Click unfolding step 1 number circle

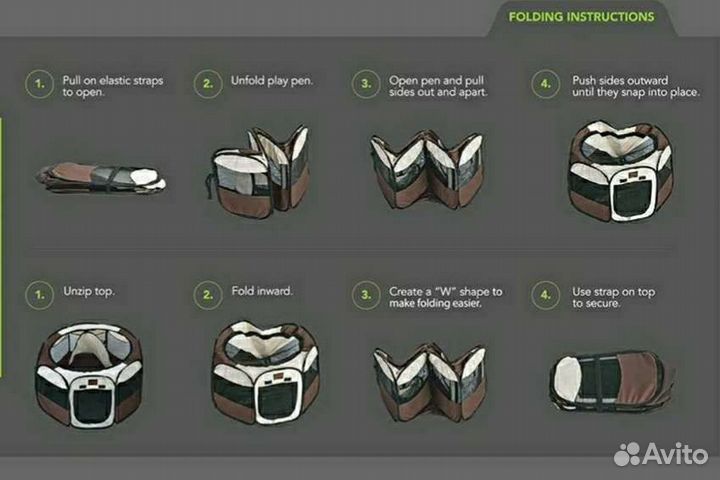(x=40, y=84)
